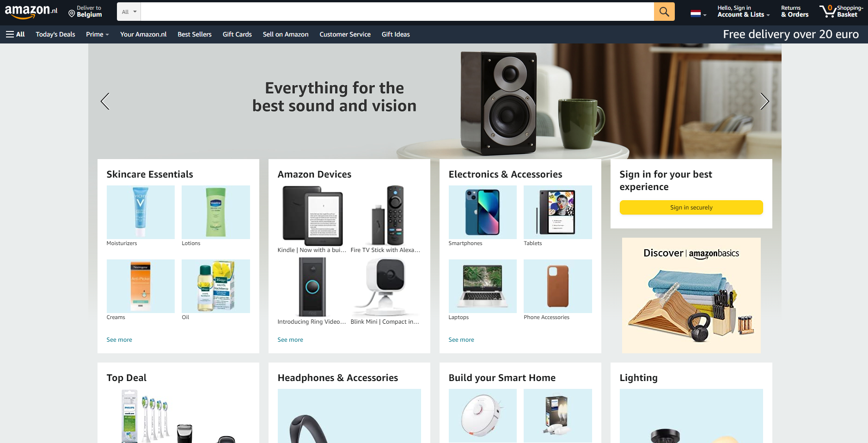Click the Deliver to Belgium location pin
868x443 pixels.
click(72, 14)
